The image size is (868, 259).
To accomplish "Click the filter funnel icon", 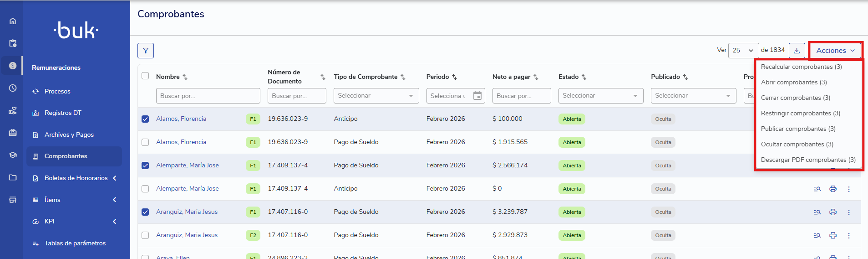I will click(x=146, y=51).
